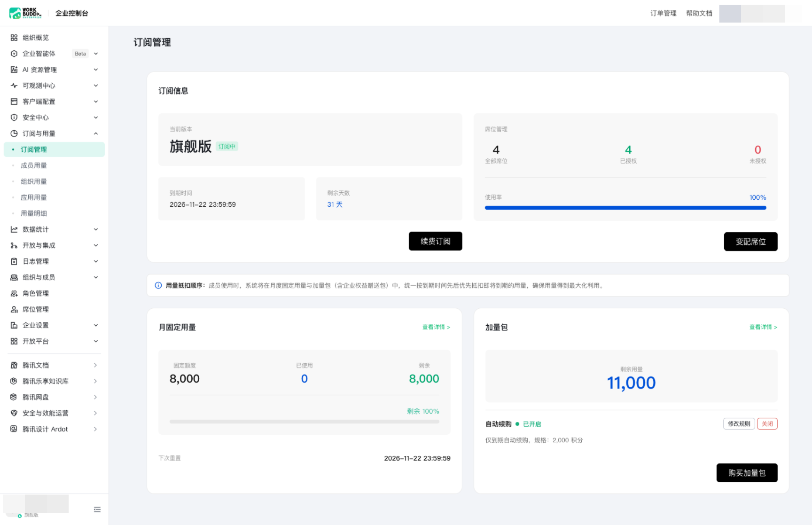The height and width of the screenshot is (525, 812).
Task: Click the info icon beside 用量抵扣顺序
Action: coord(158,285)
